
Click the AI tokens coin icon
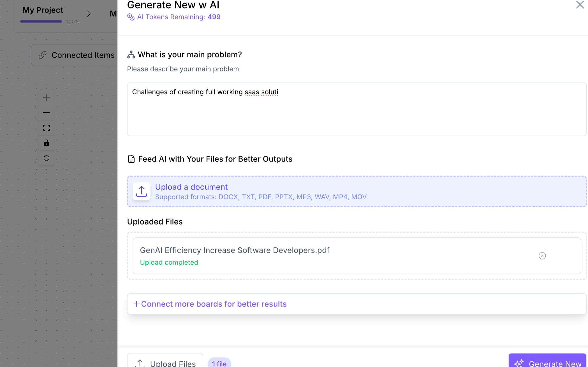tap(131, 17)
